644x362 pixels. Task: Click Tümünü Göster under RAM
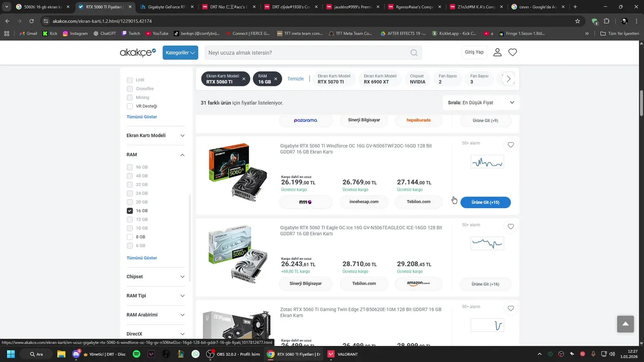142,258
